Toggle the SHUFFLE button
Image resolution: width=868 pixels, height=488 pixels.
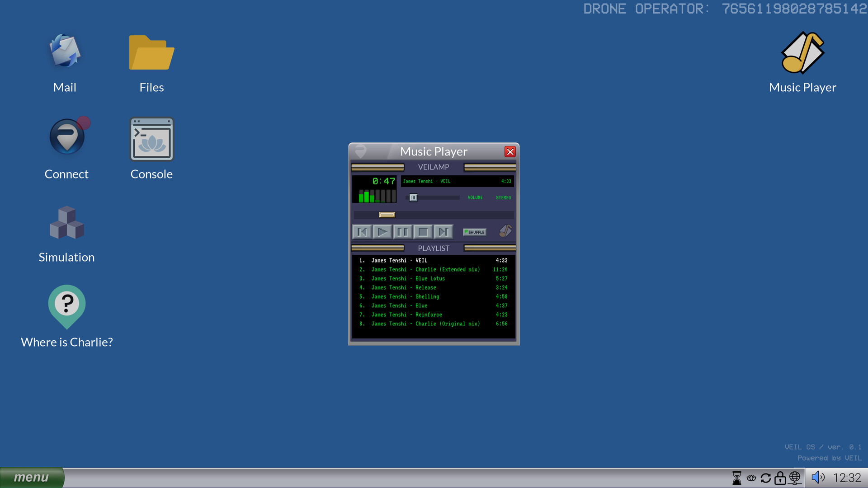click(x=475, y=232)
